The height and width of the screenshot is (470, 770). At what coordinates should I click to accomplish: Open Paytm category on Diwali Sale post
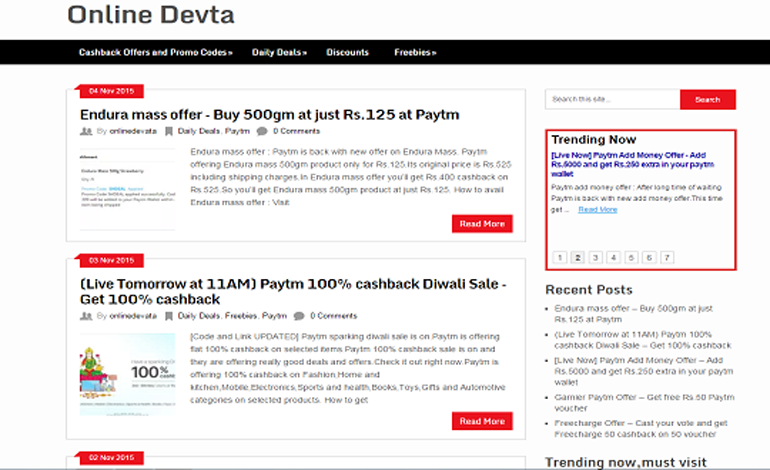[275, 316]
